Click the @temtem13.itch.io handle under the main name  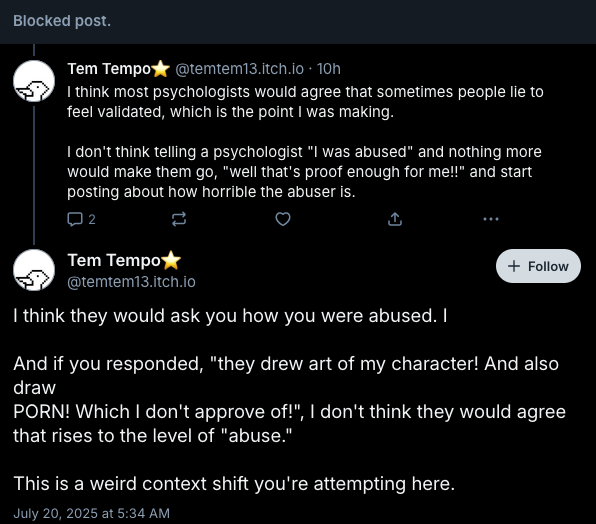131,282
